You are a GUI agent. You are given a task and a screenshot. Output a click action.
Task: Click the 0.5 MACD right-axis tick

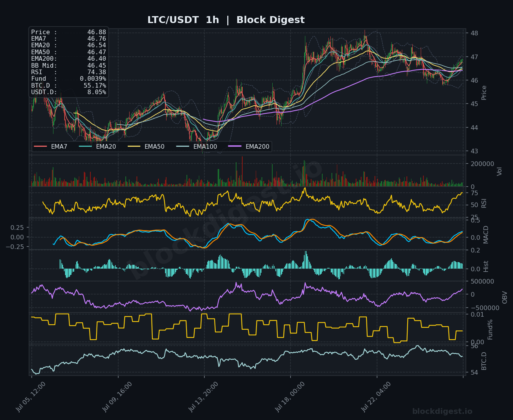(475, 221)
